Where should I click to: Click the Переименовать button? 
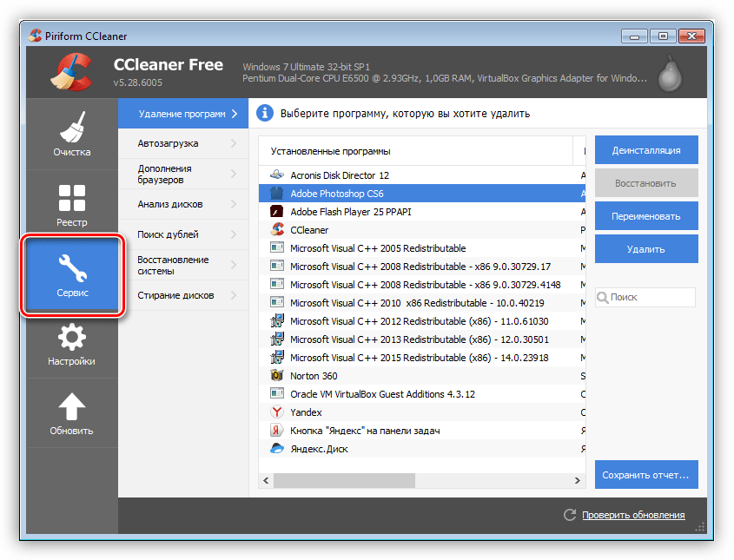pos(646,216)
